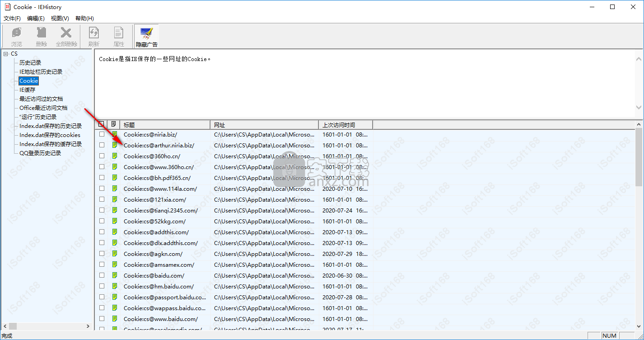Screen dimensions: 644x340
Task: Click the cookie list vertical scrollbar thumb
Action: tap(639, 156)
